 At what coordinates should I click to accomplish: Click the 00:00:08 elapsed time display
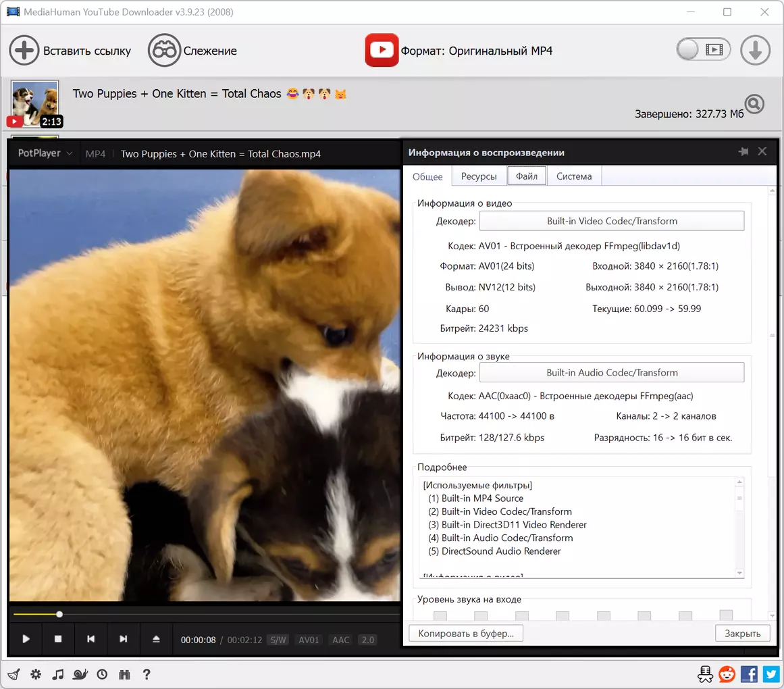[x=198, y=640]
